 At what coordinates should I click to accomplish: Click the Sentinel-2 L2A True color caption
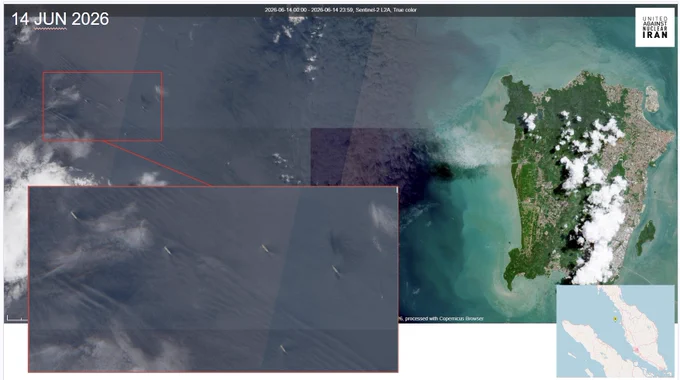point(340,10)
